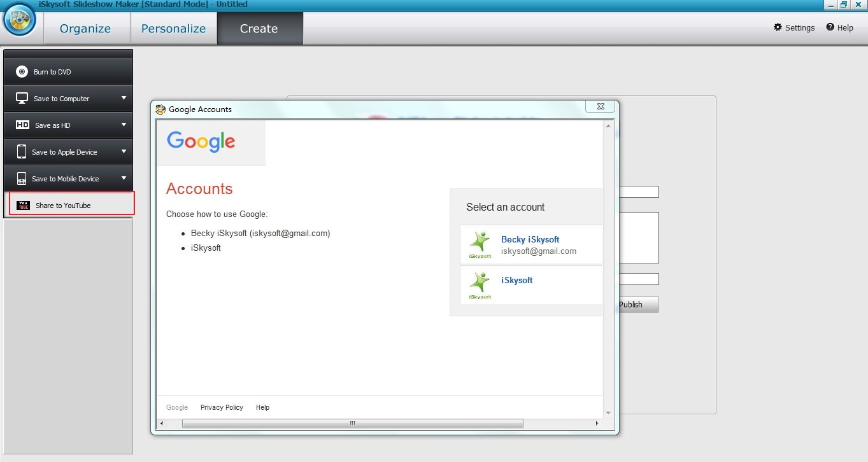Open the Help link in Google dialog

[x=262, y=407]
